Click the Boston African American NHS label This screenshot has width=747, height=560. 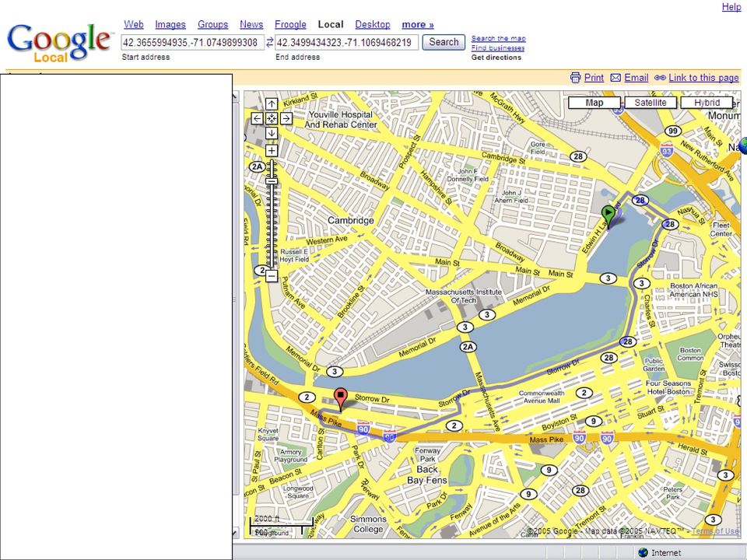pyautogui.click(x=693, y=290)
